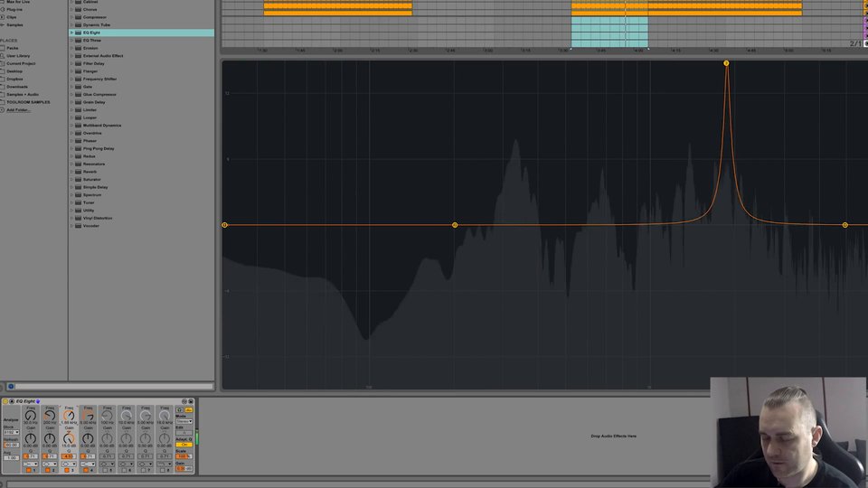
Task: Select the Vocoder device folder icon
Action: tap(78, 226)
